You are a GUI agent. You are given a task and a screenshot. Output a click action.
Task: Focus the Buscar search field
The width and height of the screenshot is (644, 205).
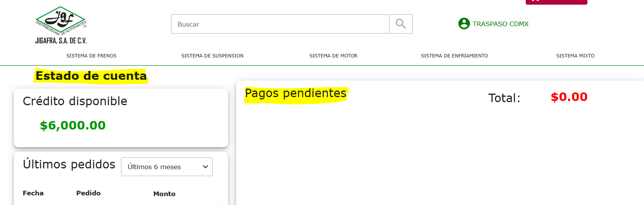pyautogui.click(x=280, y=24)
